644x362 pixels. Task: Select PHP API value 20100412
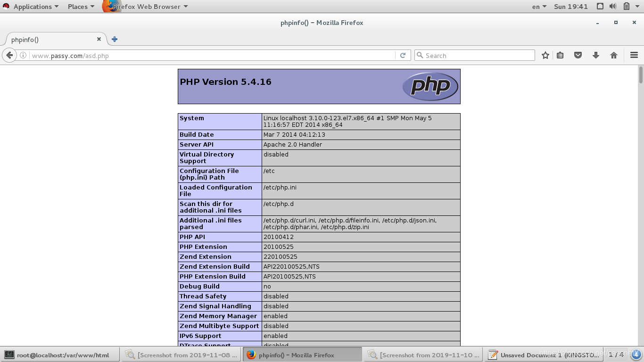point(279,237)
